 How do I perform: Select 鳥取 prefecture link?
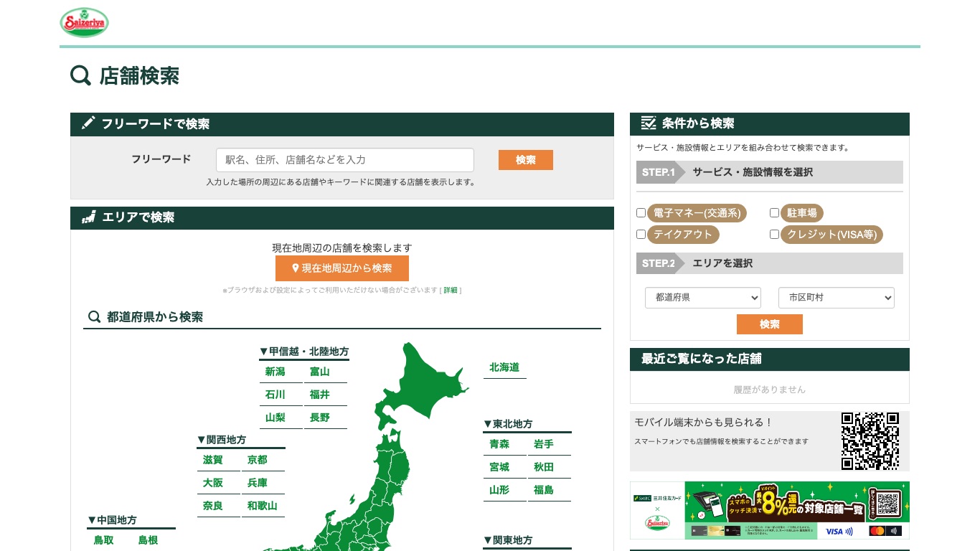104,540
